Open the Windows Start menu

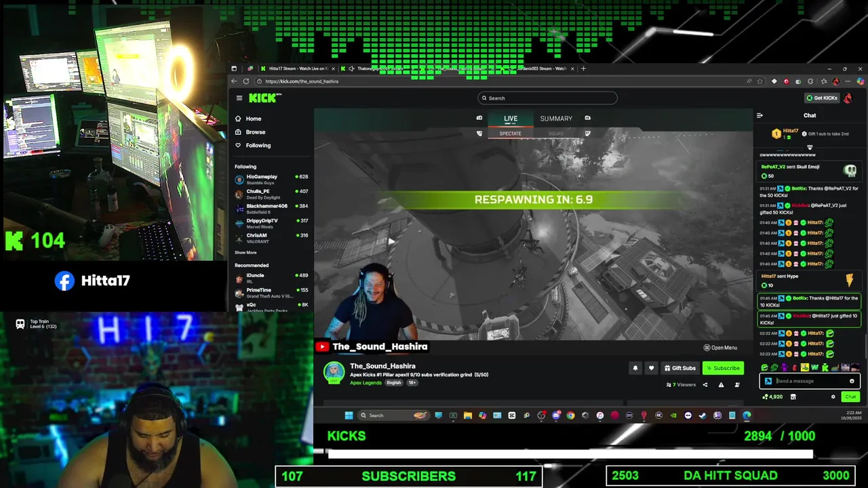349,415
